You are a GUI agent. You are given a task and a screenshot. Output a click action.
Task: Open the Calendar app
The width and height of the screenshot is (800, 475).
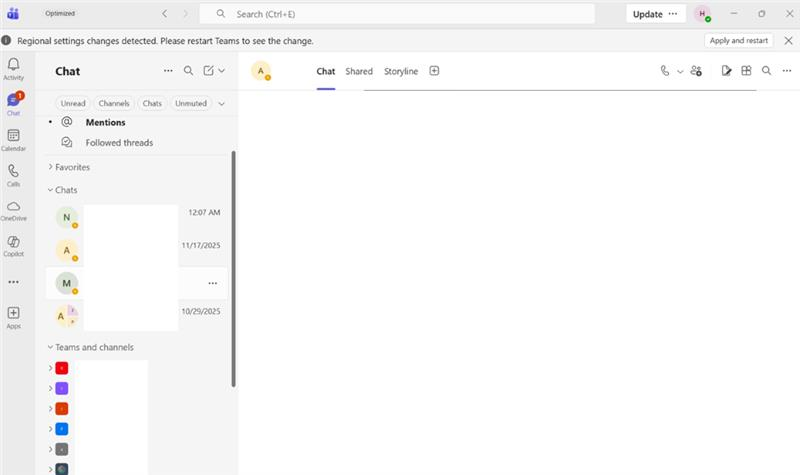tap(13, 140)
